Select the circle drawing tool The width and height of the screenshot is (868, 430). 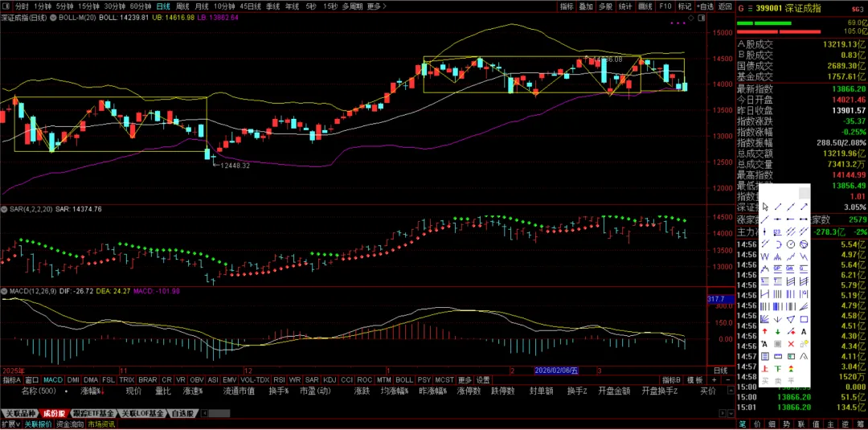pyautogui.click(x=791, y=244)
